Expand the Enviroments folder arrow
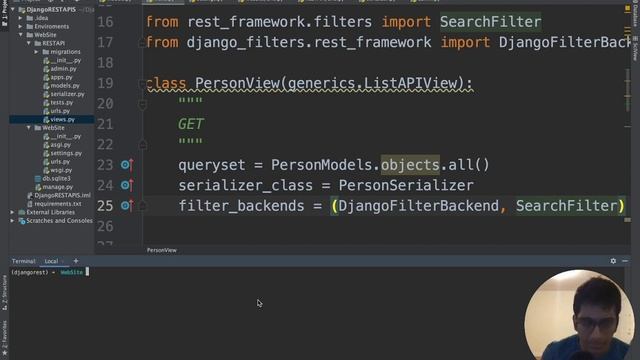 click(x=21, y=27)
